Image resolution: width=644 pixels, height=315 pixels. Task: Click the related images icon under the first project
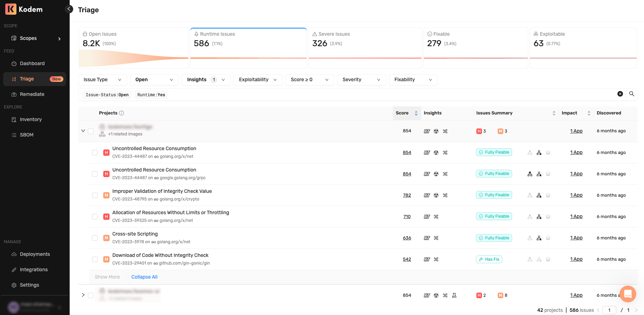point(102,134)
